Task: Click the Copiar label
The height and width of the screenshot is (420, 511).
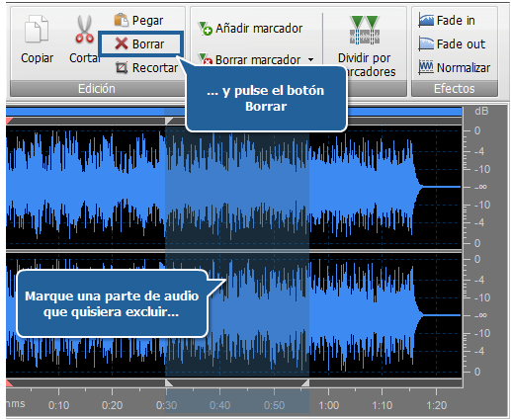Action: click(37, 58)
